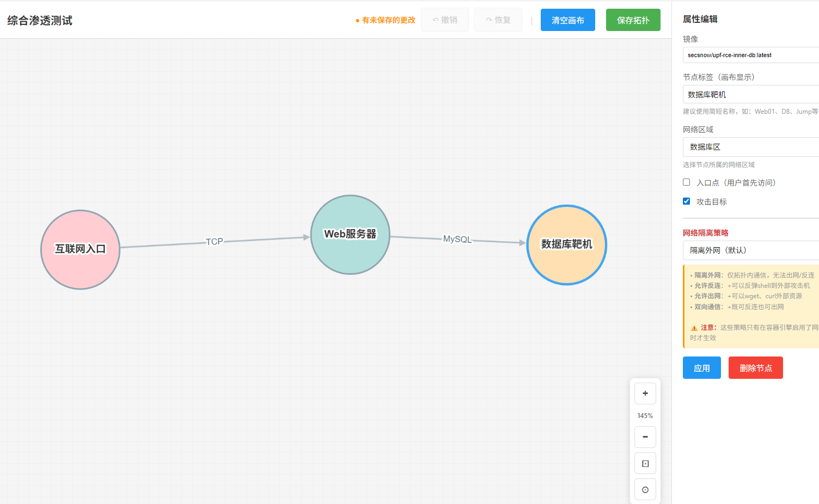Image resolution: width=819 pixels, height=504 pixels.
Task: Click the circular center-view icon
Action: coord(645,490)
